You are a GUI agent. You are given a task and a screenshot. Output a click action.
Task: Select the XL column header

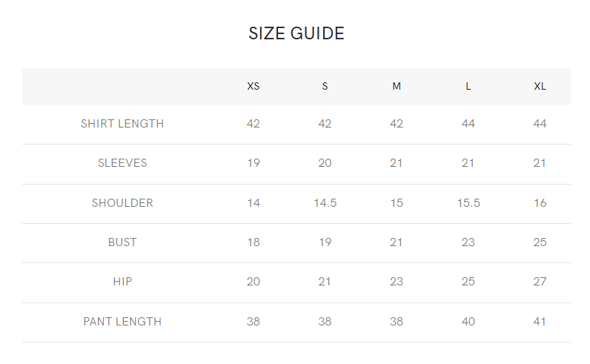pyautogui.click(x=540, y=86)
